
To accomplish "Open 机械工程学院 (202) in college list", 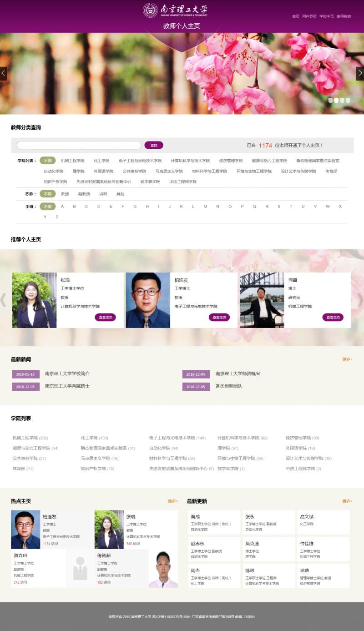I will (30, 438).
